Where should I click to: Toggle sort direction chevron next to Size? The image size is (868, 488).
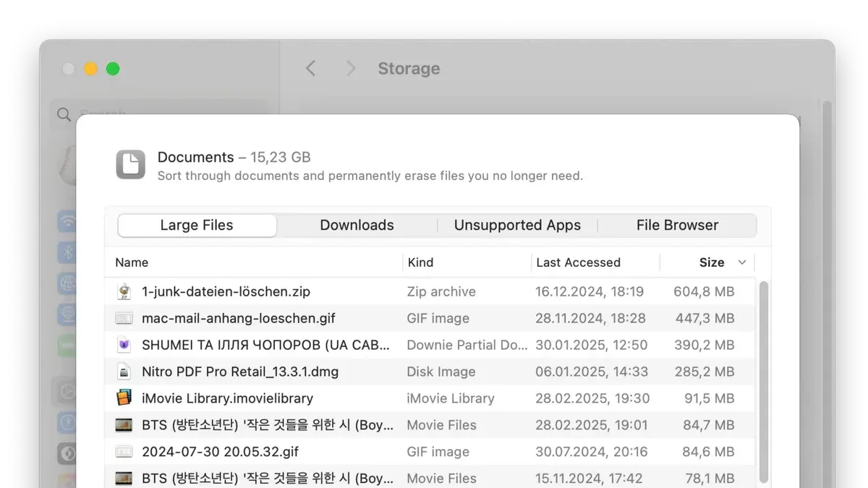[x=741, y=262]
